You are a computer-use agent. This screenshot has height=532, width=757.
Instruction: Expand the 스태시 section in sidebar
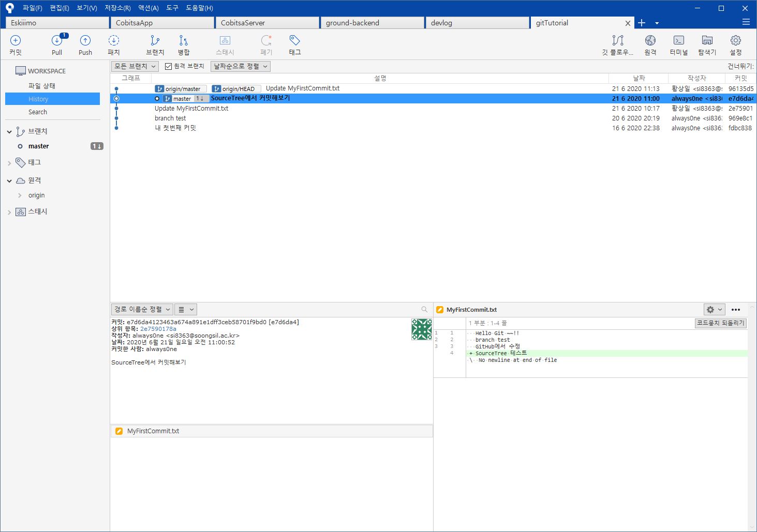(x=9, y=212)
